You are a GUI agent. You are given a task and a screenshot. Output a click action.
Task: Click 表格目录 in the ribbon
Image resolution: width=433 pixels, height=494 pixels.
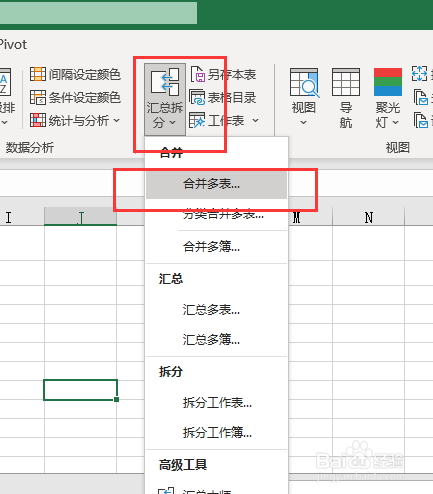coord(223,97)
